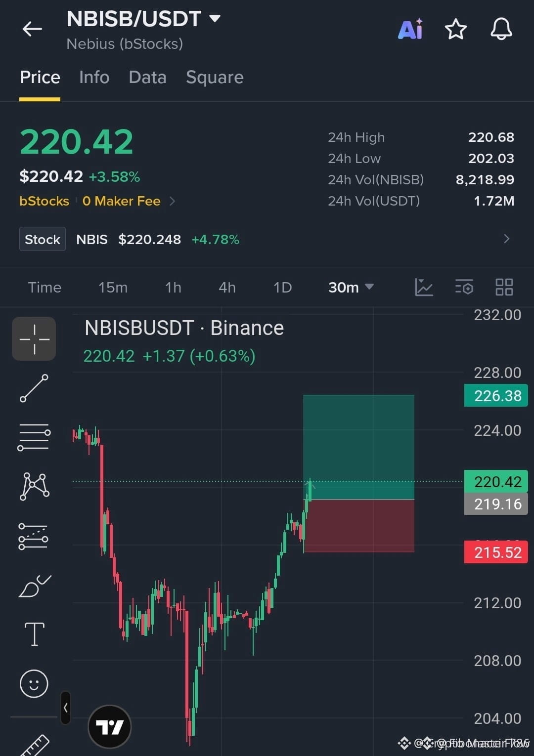Screen dimensions: 534x756
Task: Select the 1h interval
Action: pos(173,288)
